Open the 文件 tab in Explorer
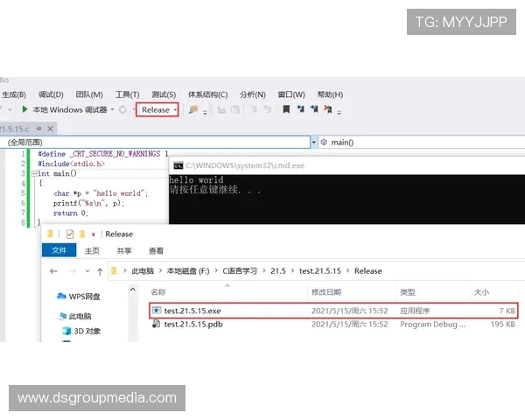Viewport: 525px width, 420px height. tap(59, 250)
